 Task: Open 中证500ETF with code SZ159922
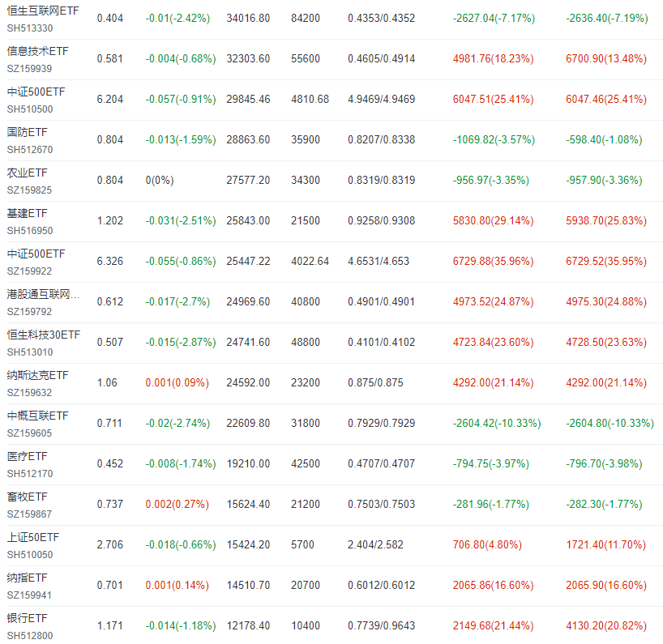(36, 254)
